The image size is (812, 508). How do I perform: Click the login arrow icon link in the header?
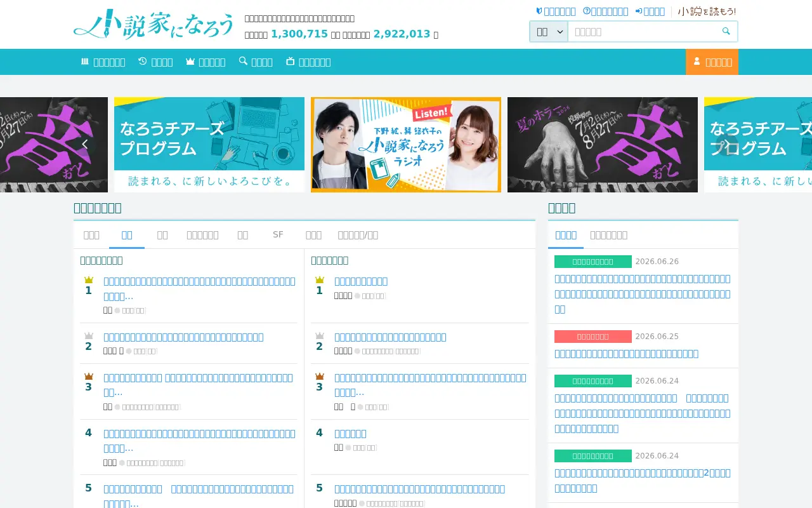[x=650, y=11]
